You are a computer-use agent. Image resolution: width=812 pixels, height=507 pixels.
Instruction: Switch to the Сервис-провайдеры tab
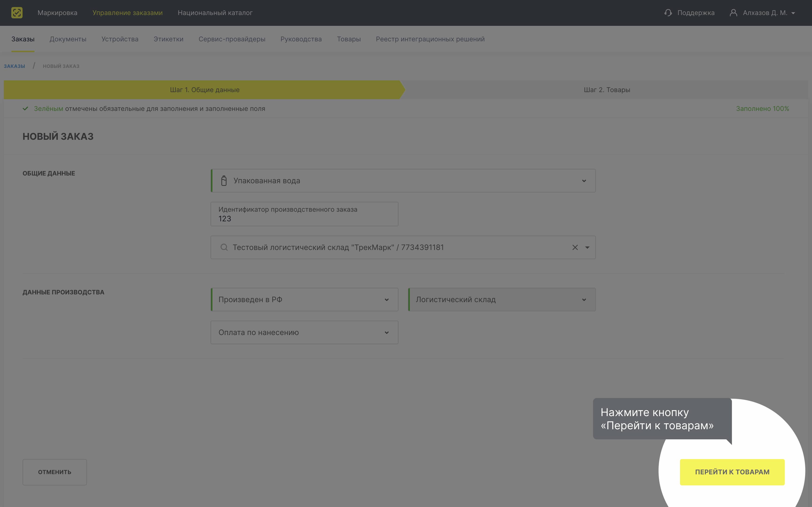pyautogui.click(x=232, y=39)
